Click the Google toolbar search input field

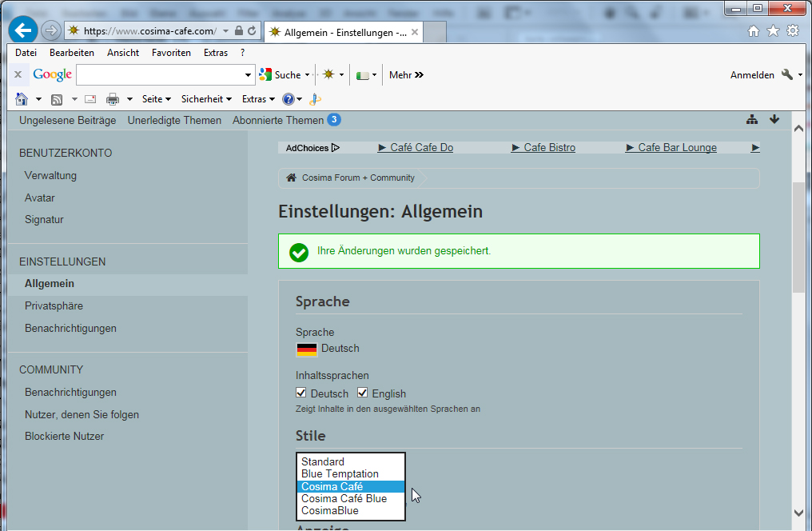coord(160,75)
